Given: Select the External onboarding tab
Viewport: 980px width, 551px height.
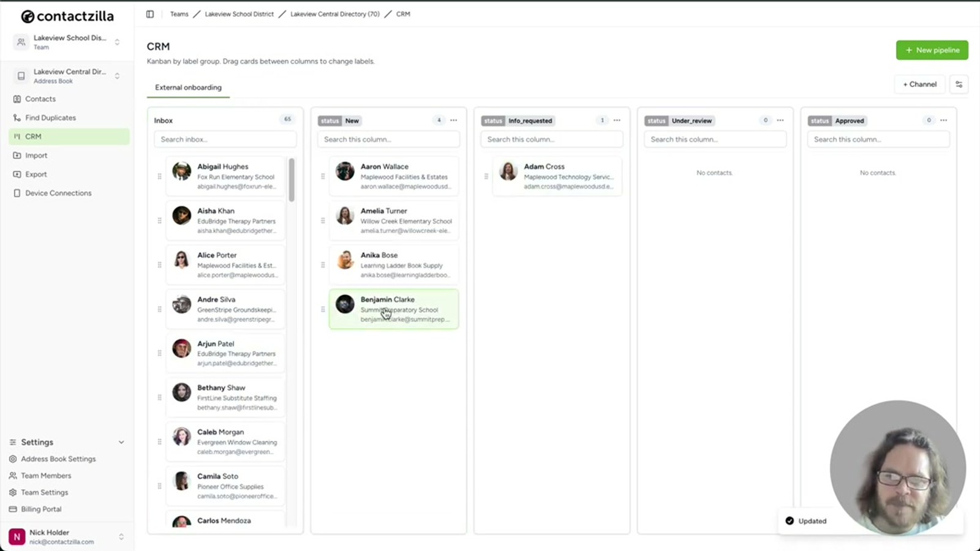Looking at the screenshot, I should [188, 88].
